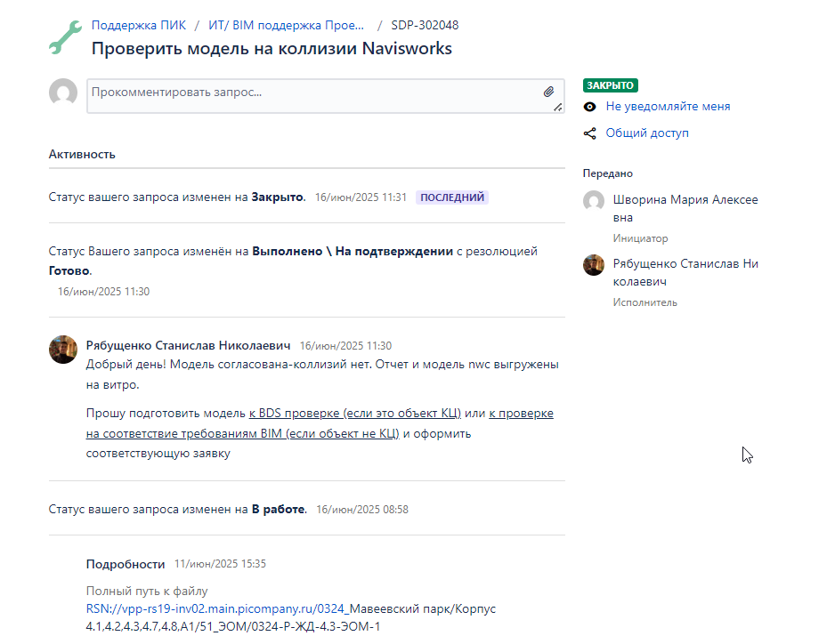
Task: Click inside the Прокомментировать запрос field
Action: [314, 96]
